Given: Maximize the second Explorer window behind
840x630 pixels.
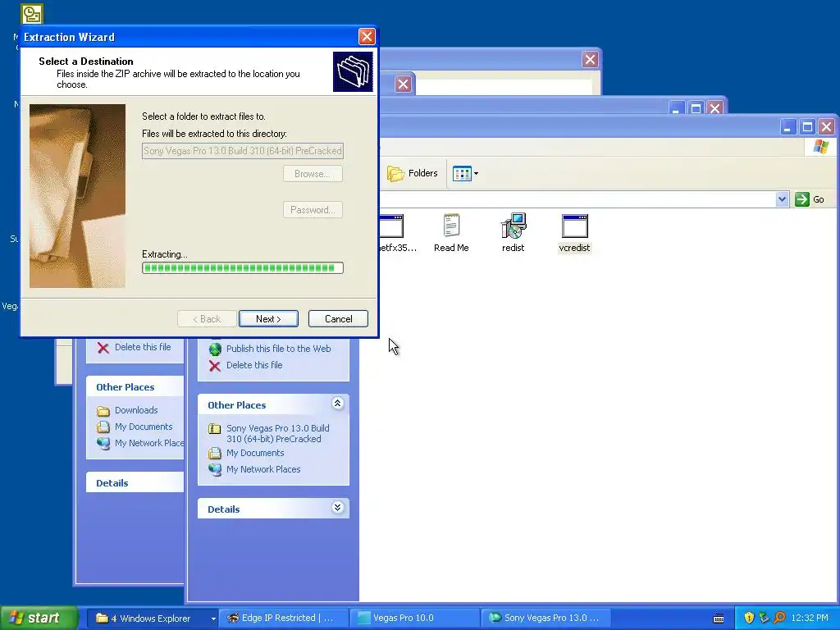Looking at the screenshot, I should (696, 108).
